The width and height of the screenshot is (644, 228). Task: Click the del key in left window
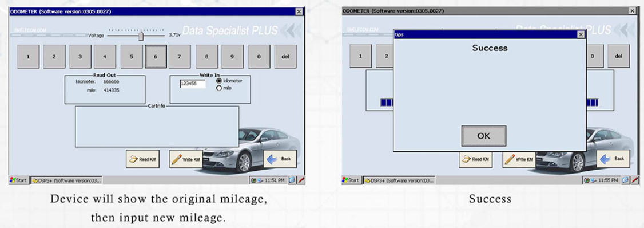coord(285,56)
